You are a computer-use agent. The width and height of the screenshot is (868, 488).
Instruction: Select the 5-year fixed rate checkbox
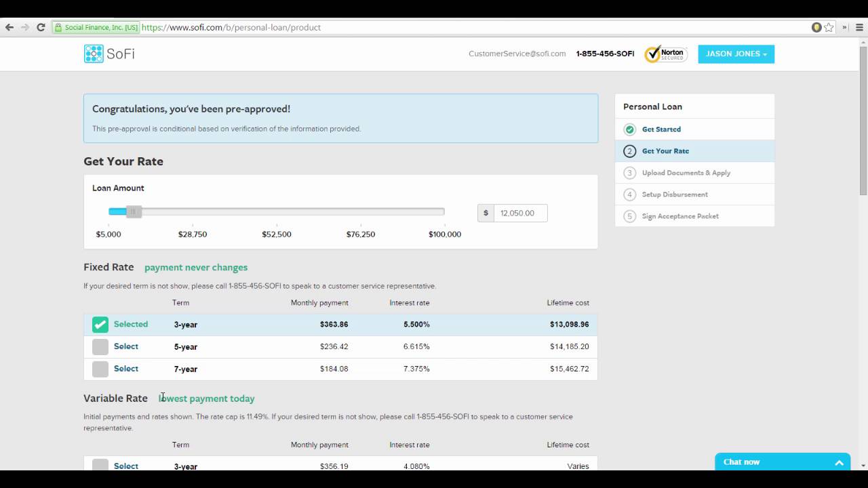point(100,347)
